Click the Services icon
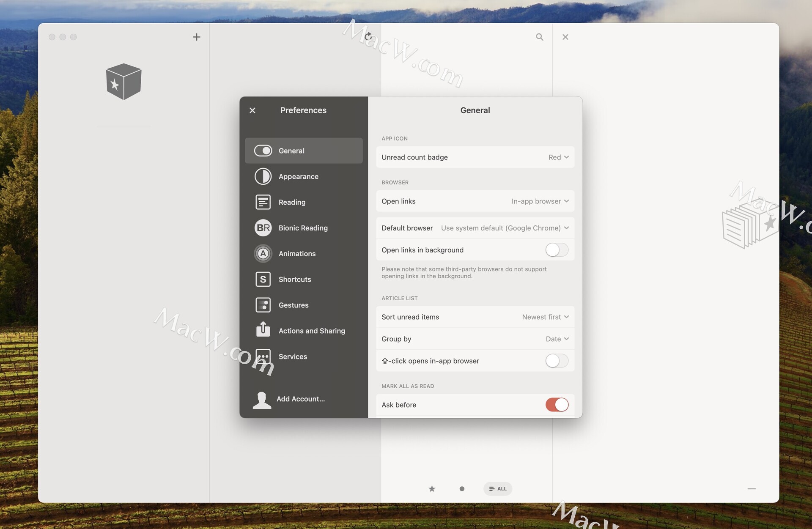The height and width of the screenshot is (529, 812). coord(263,356)
